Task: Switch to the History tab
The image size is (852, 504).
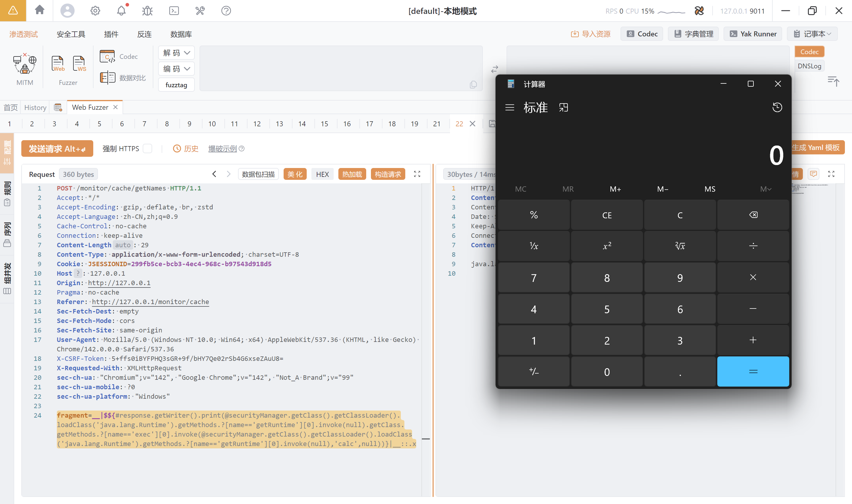Action: [x=35, y=107]
